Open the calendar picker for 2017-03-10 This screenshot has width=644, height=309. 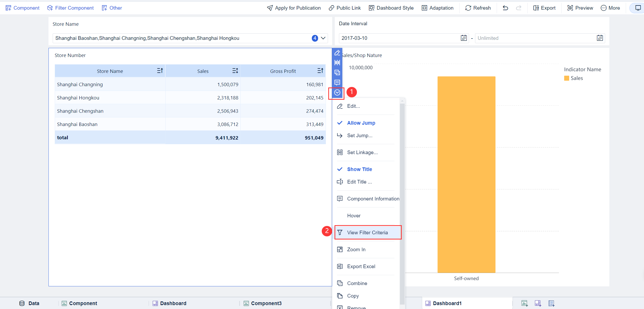[x=464, y=38]
